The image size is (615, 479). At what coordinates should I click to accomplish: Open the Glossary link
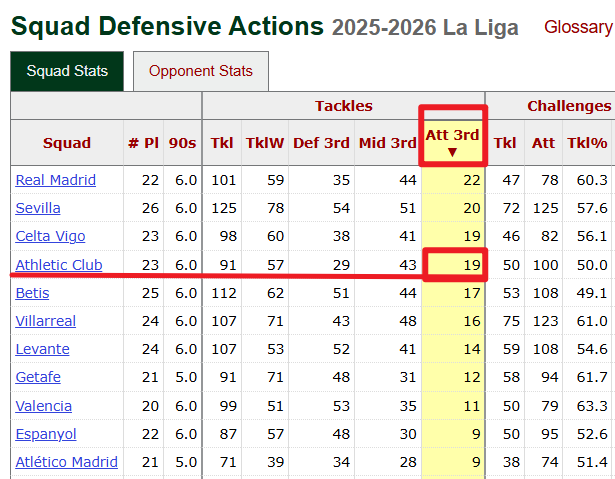coord(577,27)
